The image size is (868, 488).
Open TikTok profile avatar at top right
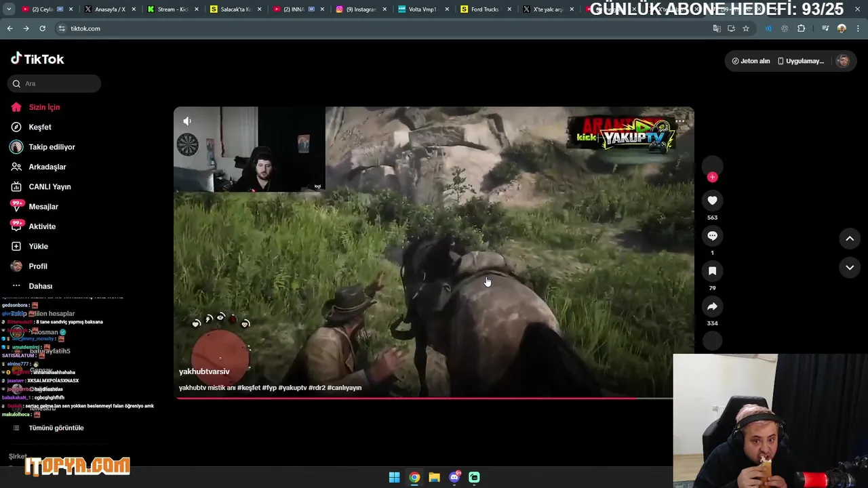pos(843,61)
